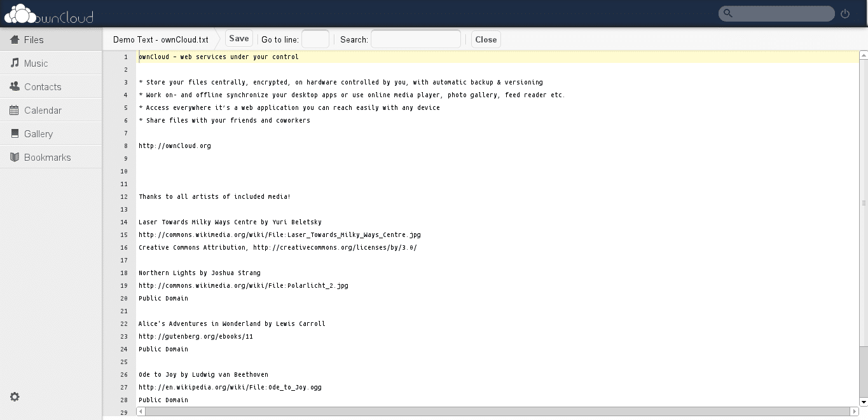
Task: Click the search magnifier icon
Action: coord(728,13)
